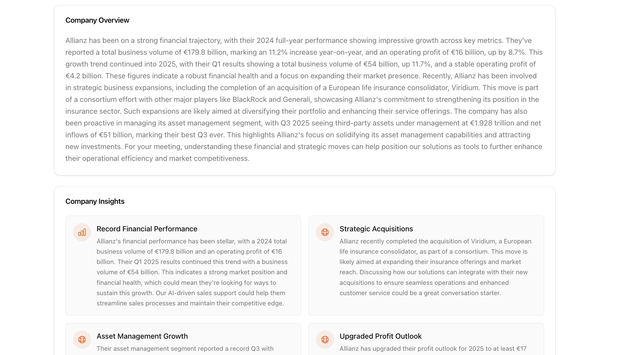Click the Record Financial Performance description text
Screen dimensions: 644x355
click(x=192, y=272)
